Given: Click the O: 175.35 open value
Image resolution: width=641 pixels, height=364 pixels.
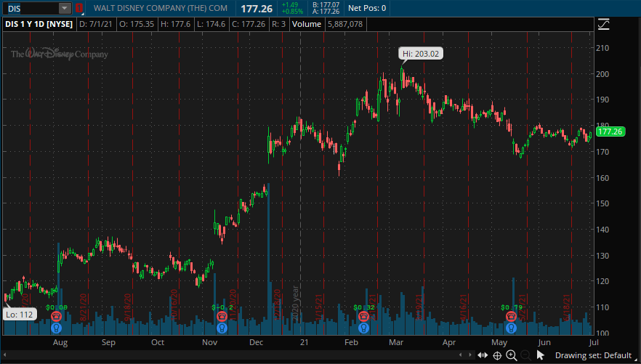Looking at the screenshot, I should coord(137,24).
